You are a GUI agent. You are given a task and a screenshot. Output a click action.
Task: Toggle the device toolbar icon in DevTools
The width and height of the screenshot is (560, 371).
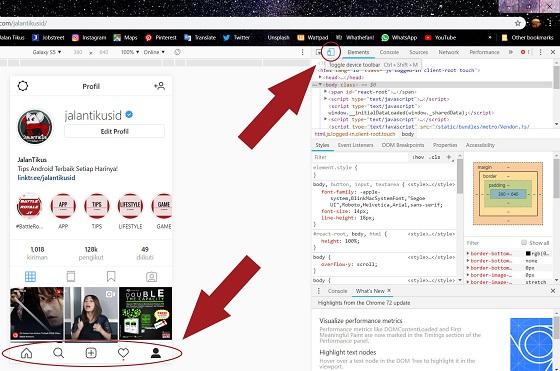[331, 52]
